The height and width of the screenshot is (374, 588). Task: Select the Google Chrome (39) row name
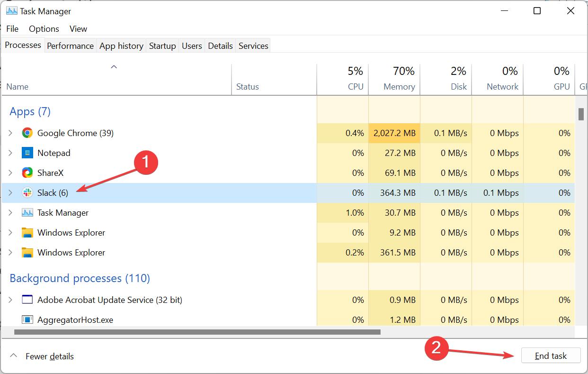tap(75, 133)
